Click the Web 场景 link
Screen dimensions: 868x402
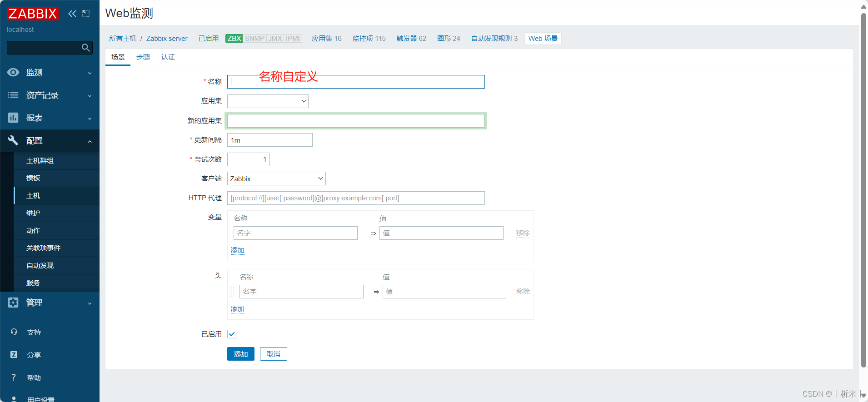(x=543, y=39)
